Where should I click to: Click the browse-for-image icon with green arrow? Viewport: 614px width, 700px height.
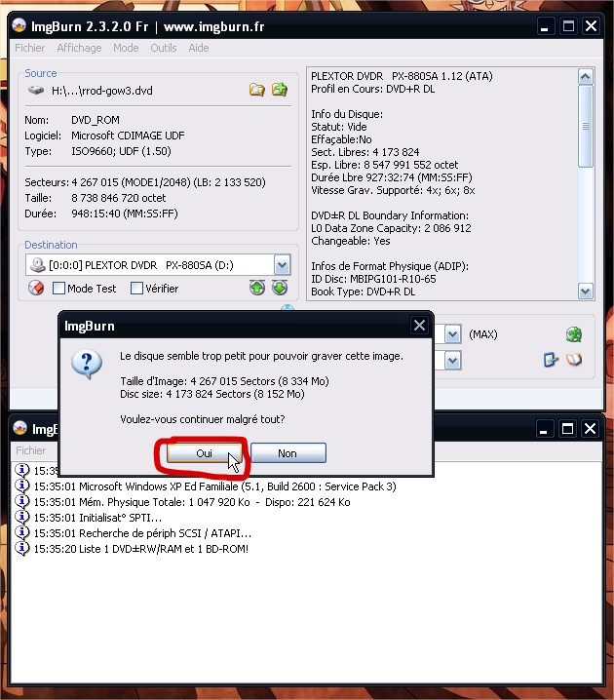tap(280, 90)
